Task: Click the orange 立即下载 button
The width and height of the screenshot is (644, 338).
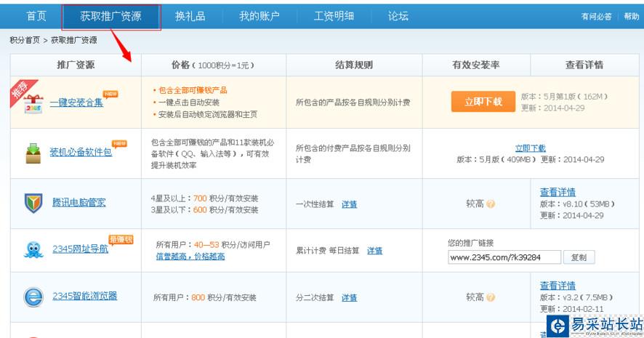Action: 483,102
